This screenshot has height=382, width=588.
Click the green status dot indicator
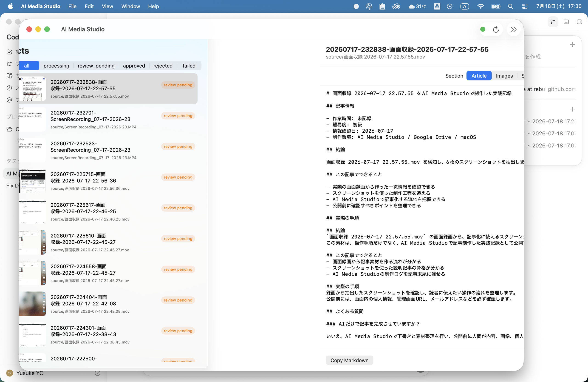tap(483, 29)
